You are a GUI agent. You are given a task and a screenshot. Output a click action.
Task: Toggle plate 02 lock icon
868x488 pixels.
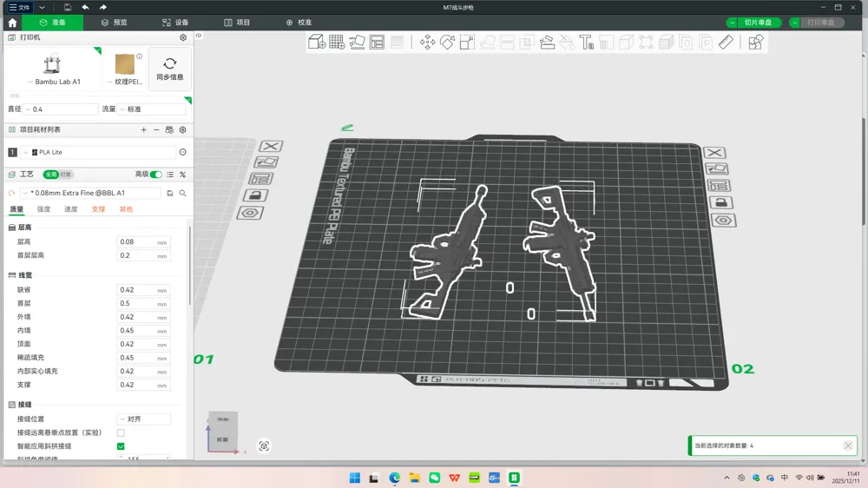pyautogui.click(x=720, y=202)
